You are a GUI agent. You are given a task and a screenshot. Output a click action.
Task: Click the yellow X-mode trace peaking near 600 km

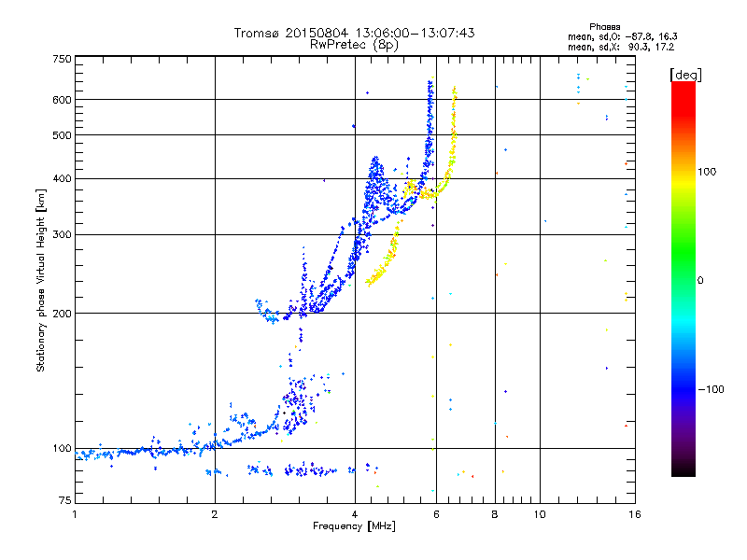click(x=453, y=133)
